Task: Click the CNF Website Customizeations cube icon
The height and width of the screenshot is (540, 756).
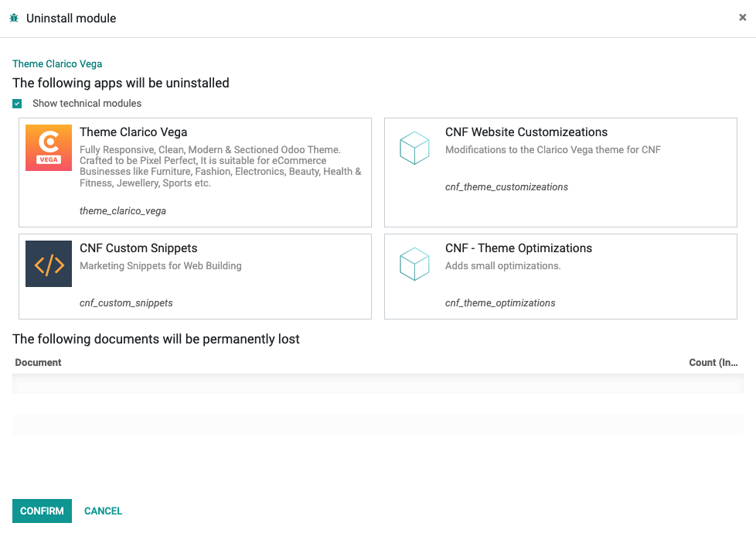Action: 414,148
